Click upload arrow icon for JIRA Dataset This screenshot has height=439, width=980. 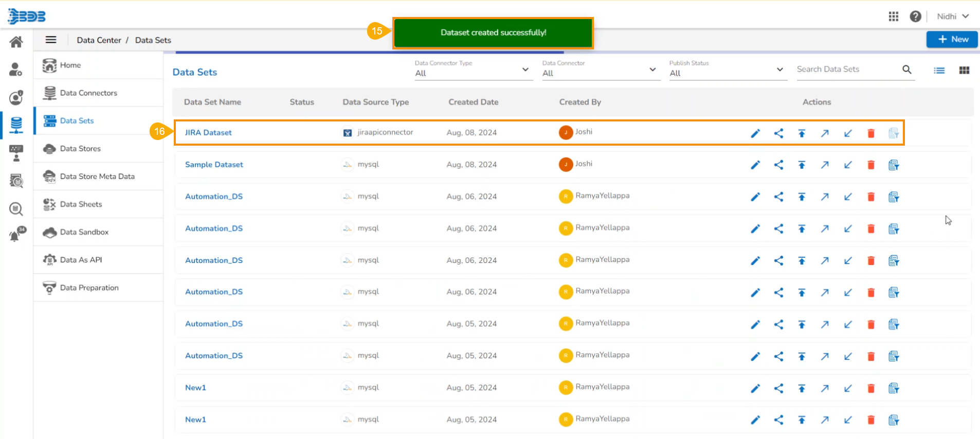pos(802,133)
